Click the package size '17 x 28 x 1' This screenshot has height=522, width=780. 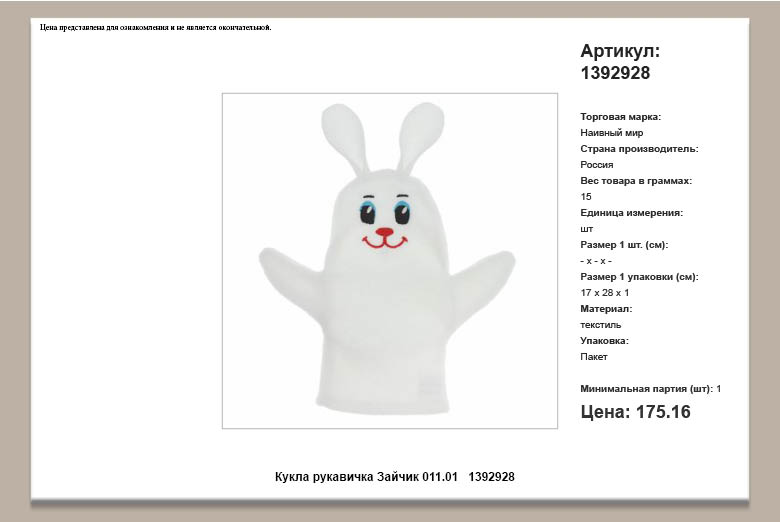604,293
